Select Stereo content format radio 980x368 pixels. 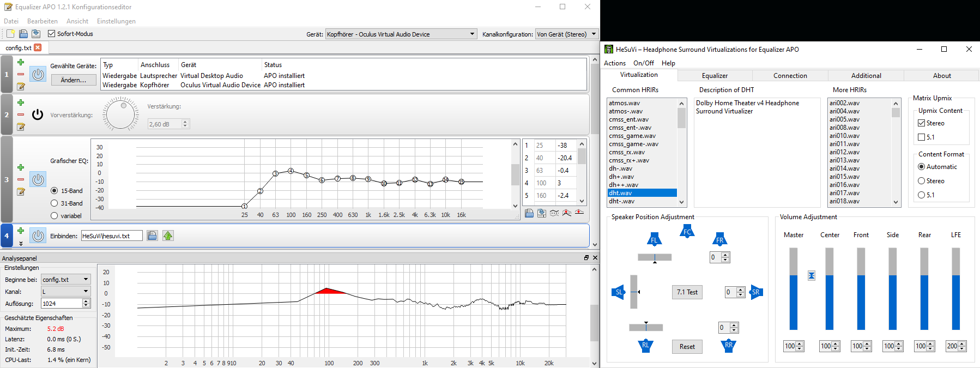pos(922,181)
